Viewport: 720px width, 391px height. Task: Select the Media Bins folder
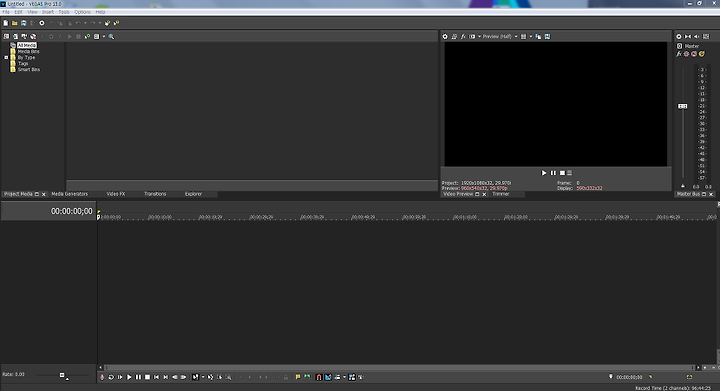pos(28,51)
